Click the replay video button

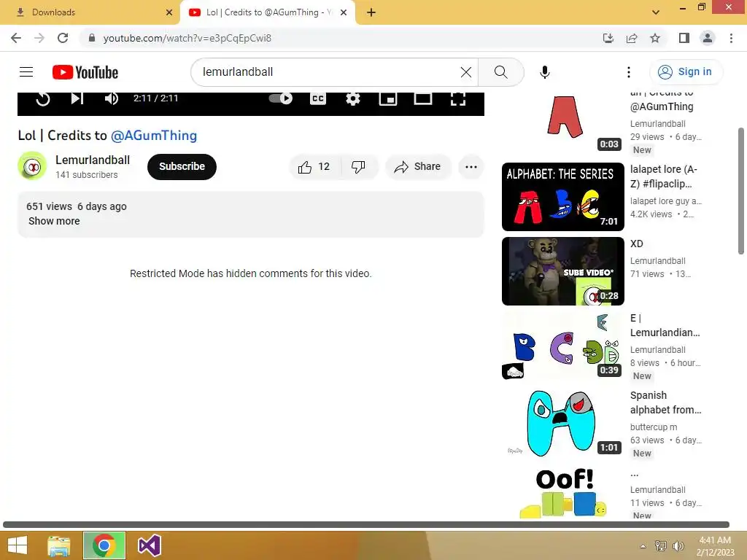point(43,98)
